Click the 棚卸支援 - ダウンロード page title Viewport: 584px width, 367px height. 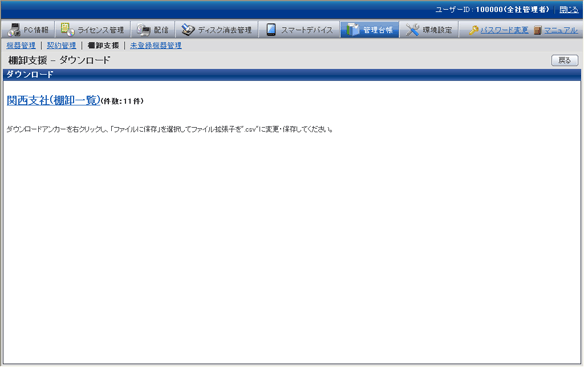click(59, 60)
